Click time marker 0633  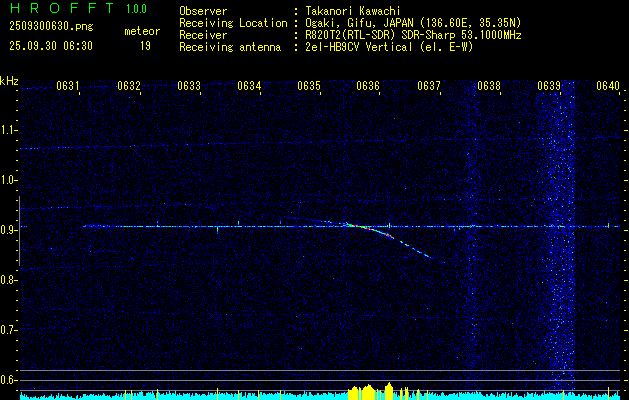pyautogui.click(x=189, y=86)
